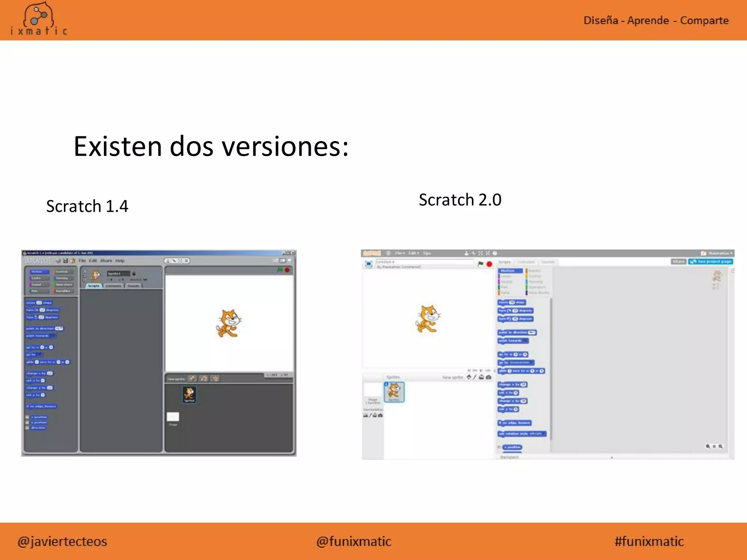Open Edit dropdown in Scratch 2.0
The image size is (747, 560).
click(414, 253)
